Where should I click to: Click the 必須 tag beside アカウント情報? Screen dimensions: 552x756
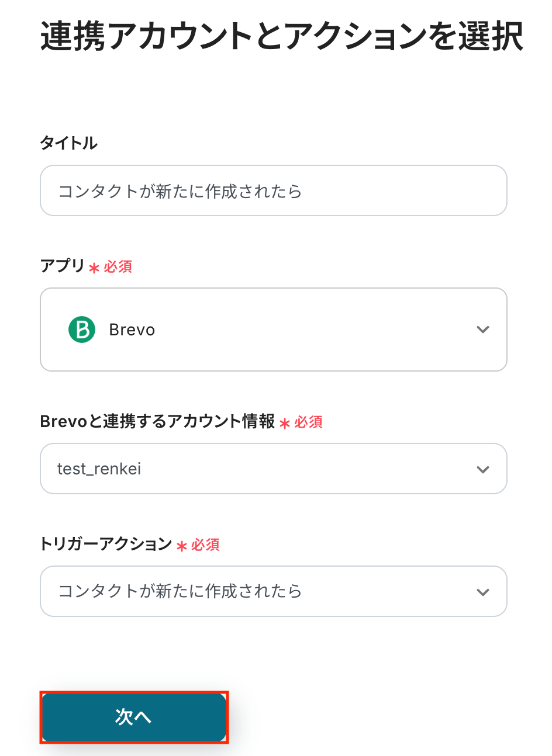[x=309, y=422]
